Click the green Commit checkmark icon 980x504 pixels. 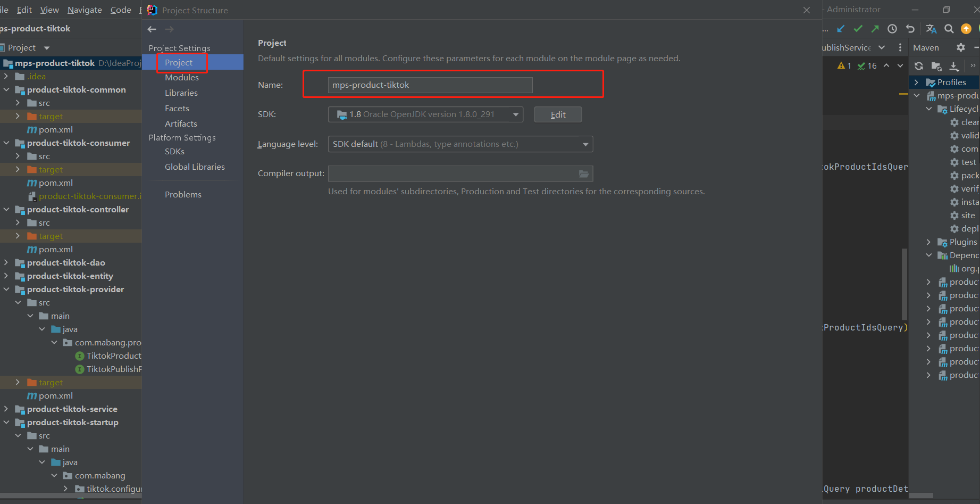pos(858,29)
